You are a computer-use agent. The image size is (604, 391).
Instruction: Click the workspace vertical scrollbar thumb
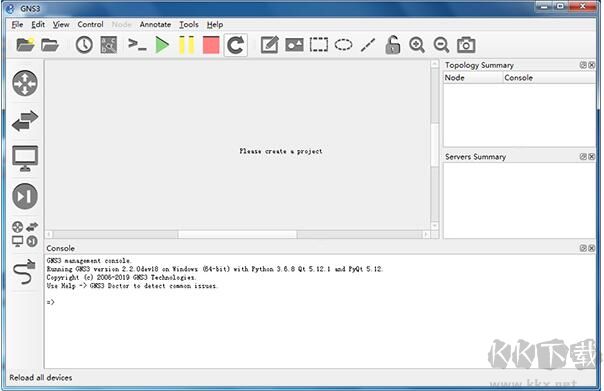(435, 145)
